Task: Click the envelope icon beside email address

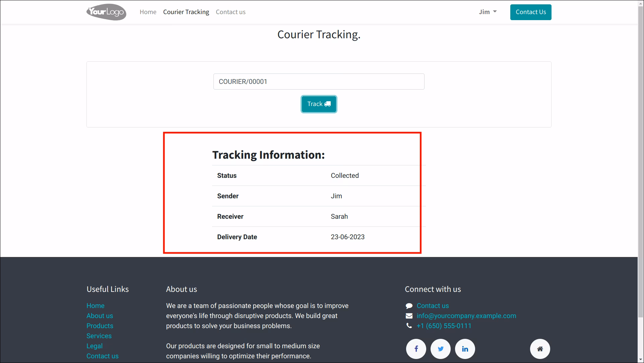Action: (x=409, y=316)
